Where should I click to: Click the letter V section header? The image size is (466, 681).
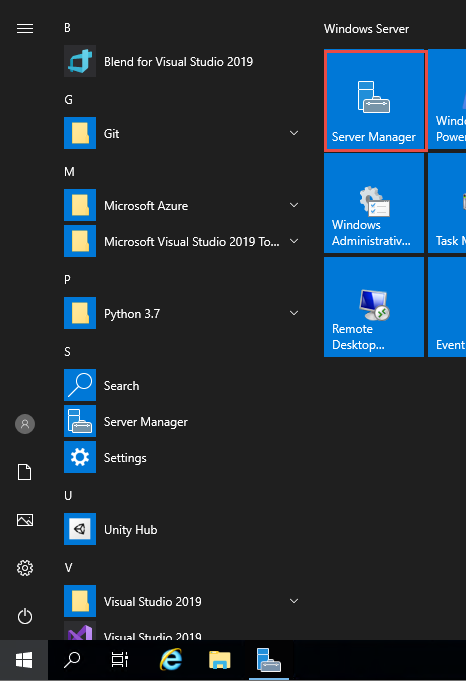(68, 568)
